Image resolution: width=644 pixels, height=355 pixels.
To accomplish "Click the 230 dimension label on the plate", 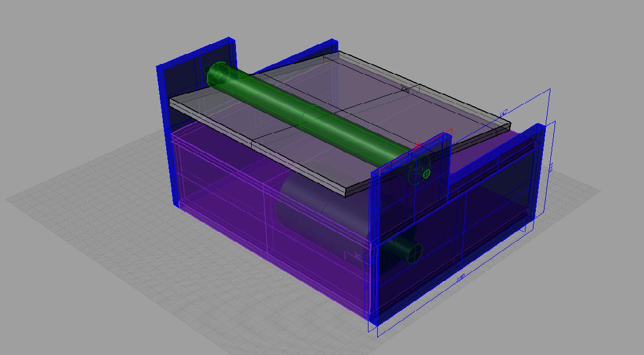I will pyautogui.click(x=405, y=90).
